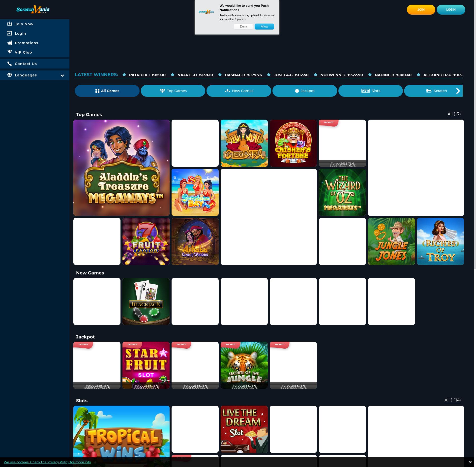Click the Contact Us phone icon

(10, 64)
